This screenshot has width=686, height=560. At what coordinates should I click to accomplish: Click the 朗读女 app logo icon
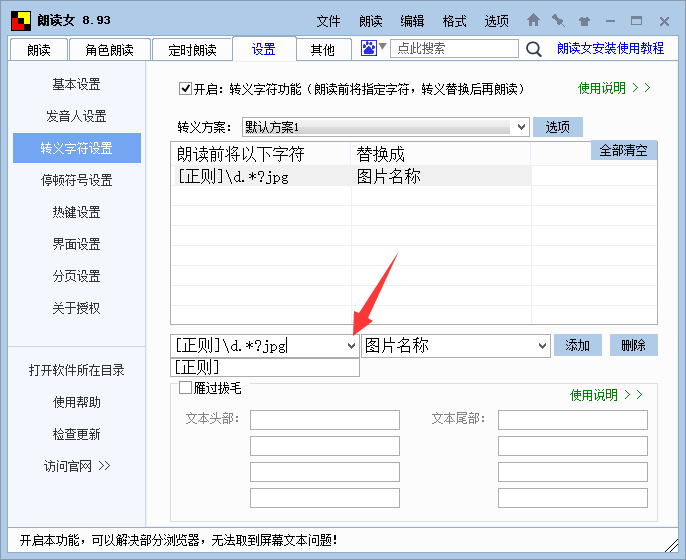tap(21, 21)
